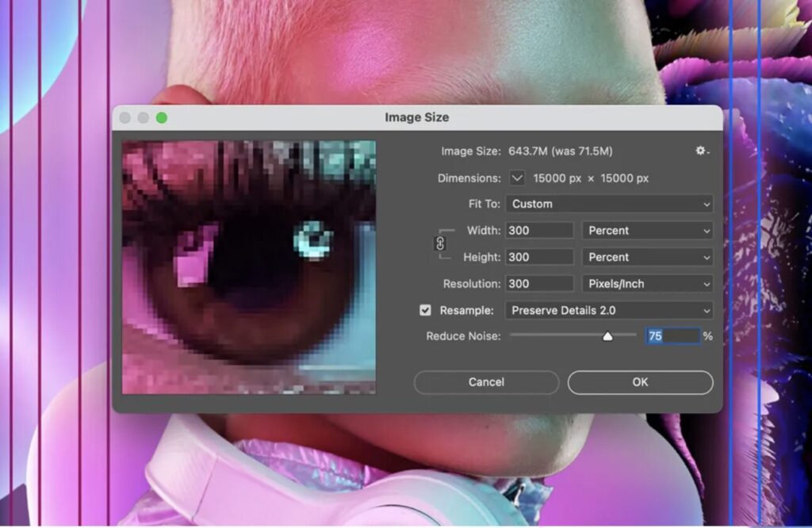Click the Height value field
This screenshot has height=528, width=812.
(539, 257)
